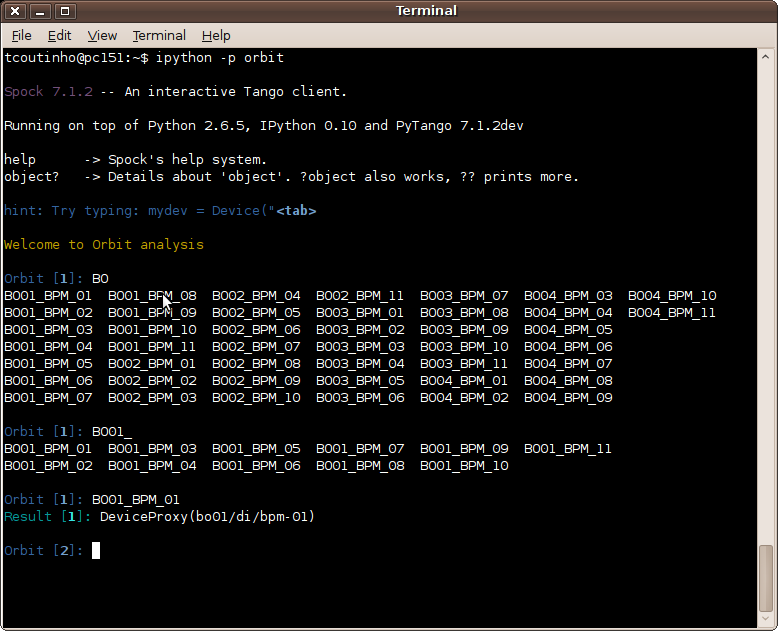This screenshot has width=778, height=631.
Task: Click the 'Welcome to Orbit analysis' line
Action: (104, 245)
